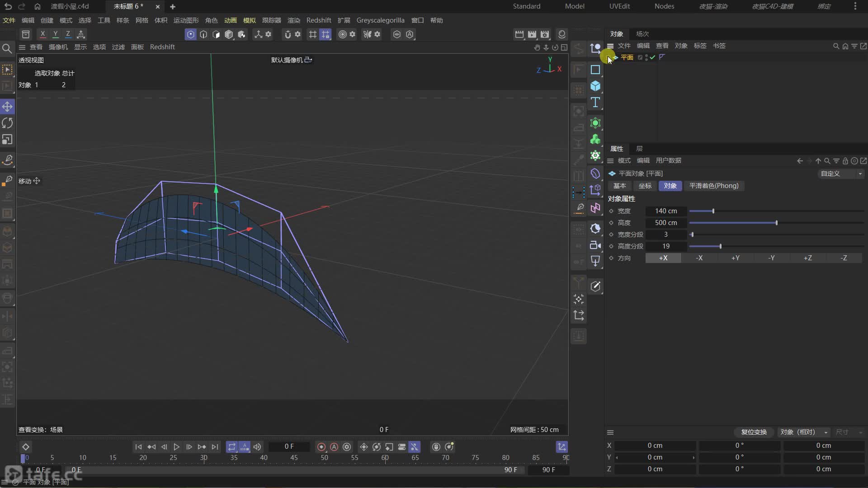Click frame 45 on the timeline ruler
868x488 pixels.
coord(294,458)
